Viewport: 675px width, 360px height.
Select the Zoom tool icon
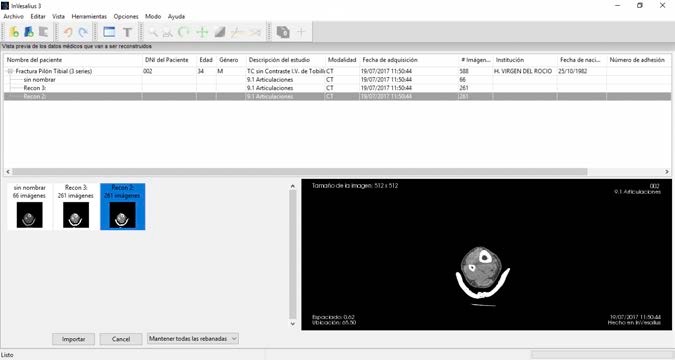(x=153, y=32)
